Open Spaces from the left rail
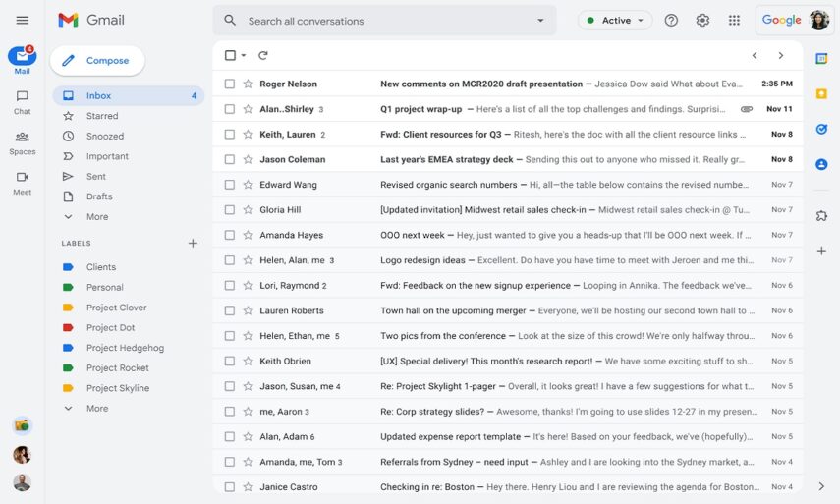This screenshot has height=504, width=840. 22,141
